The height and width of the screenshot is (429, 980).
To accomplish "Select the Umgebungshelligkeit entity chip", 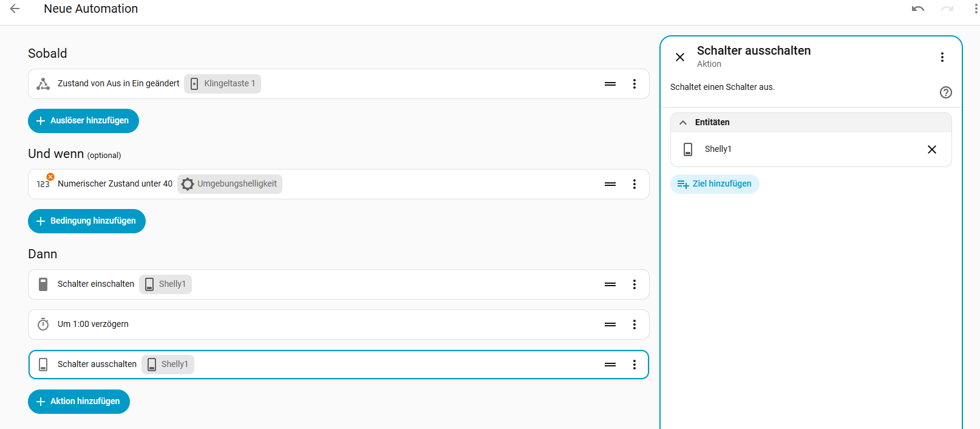I will pos(230,184).
